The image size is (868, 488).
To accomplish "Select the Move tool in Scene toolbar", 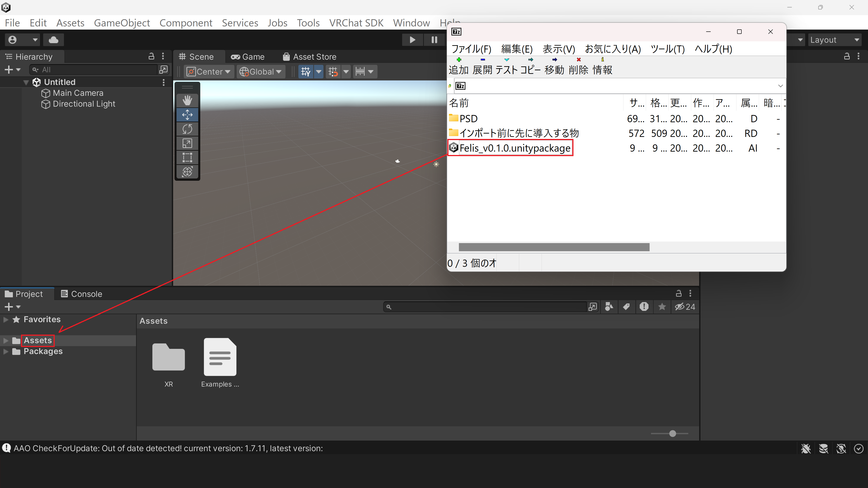I will pyautogui.click(x=187, y=115).
